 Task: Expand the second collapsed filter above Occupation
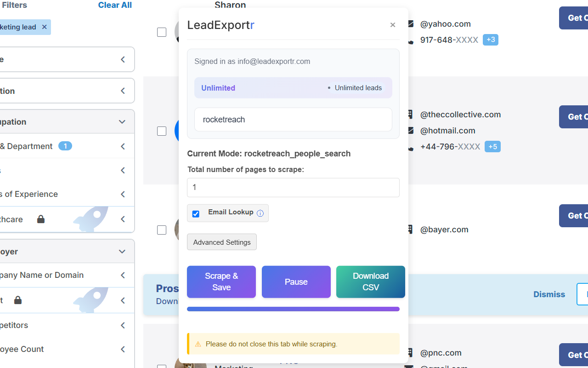pos(123,91)
